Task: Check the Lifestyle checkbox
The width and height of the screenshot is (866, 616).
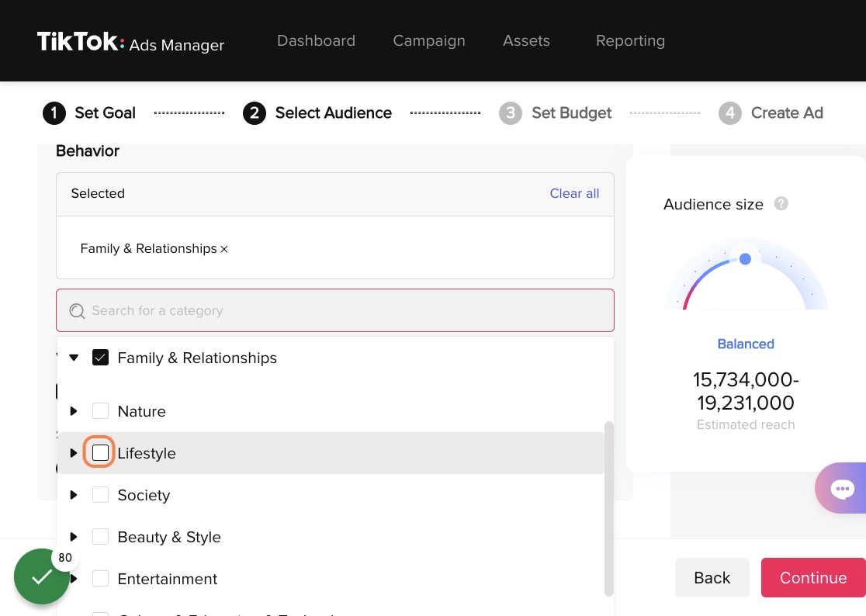Action: tap(101, 452)
